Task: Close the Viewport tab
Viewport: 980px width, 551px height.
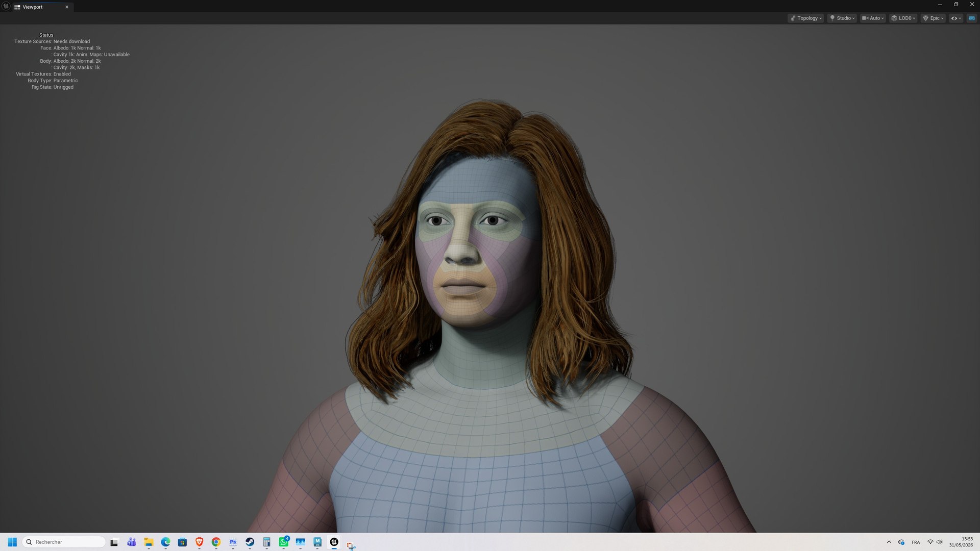Action: (x=67, y=7)
